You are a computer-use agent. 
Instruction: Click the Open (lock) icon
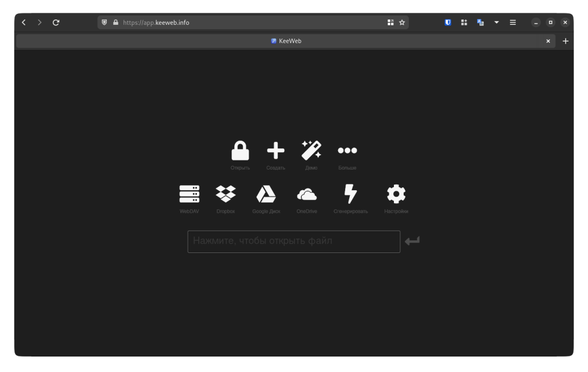point(240,151)
